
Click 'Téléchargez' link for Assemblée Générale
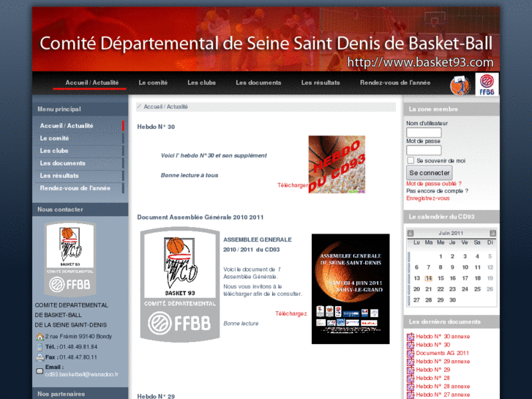tap(291, 313)
